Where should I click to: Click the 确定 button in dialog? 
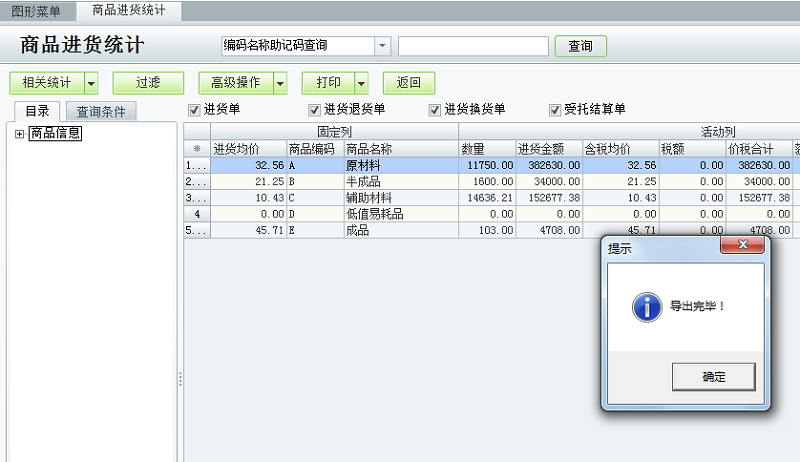point(713,377)
